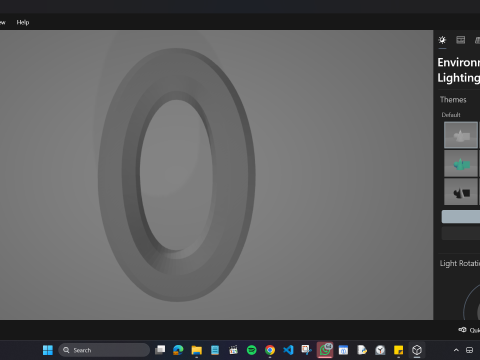
Task: Open Sticky Notes from the taskbar
Action: pos(398,350)
